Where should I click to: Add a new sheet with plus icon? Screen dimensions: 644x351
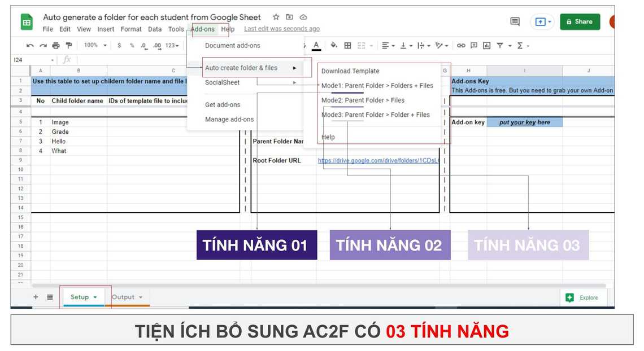tap(36, 297)
